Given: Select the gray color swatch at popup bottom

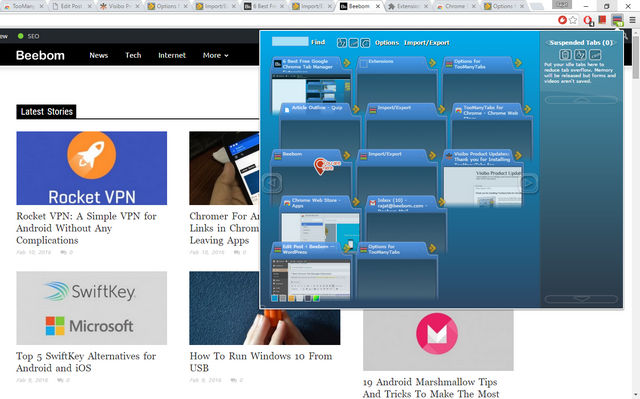Looking at the screenshot, I should 282,298.
